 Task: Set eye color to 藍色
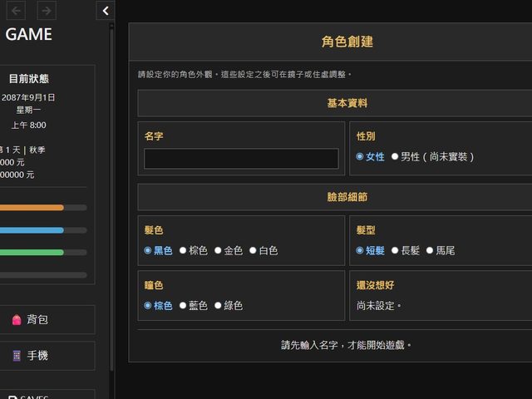point(194,306)
